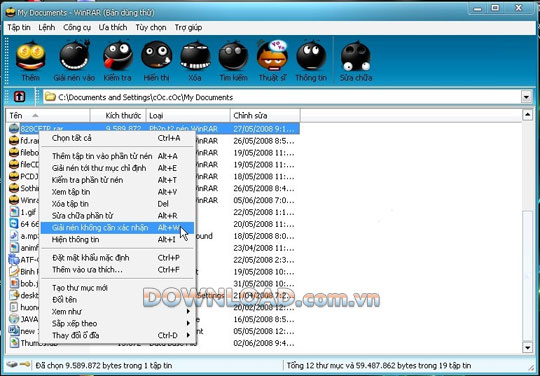Choose Xem tập tin menu entry
This screenshot has height=376, width=540.
pos(117,192)
